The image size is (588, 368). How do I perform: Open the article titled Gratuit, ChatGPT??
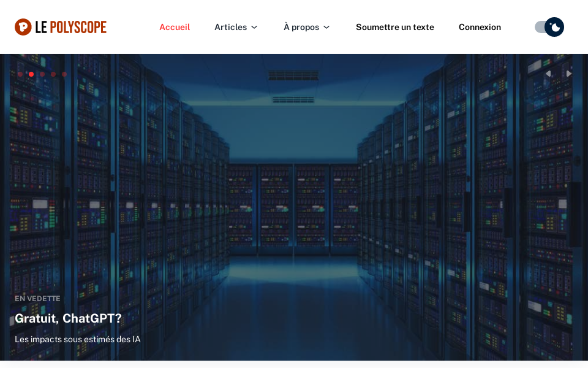coord(68,318)
